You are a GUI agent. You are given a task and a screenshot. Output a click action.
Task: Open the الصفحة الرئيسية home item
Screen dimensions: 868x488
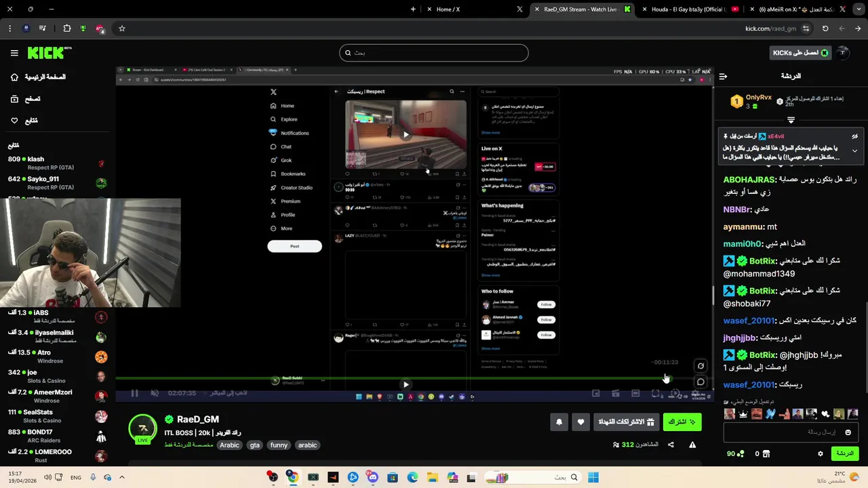click(x=38, y=77)
